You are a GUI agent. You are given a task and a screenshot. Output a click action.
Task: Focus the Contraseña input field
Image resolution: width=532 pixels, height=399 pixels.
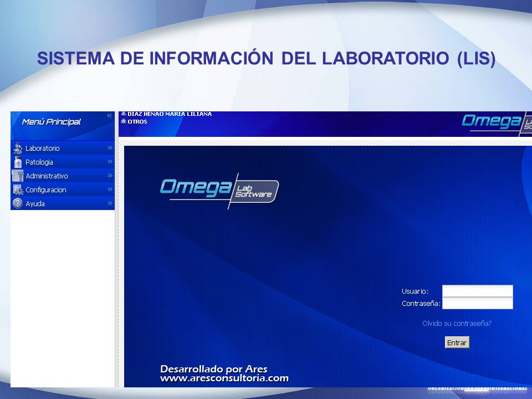[x=477, y=303]
